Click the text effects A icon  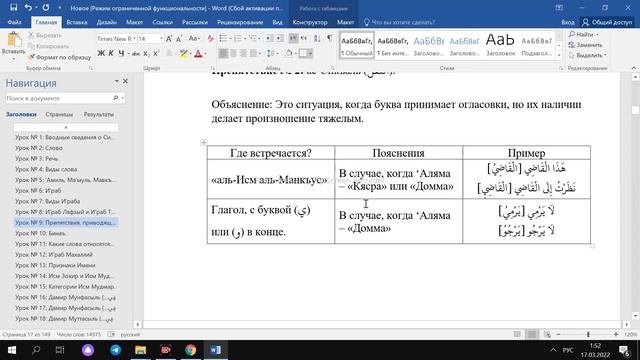[169, 53]
